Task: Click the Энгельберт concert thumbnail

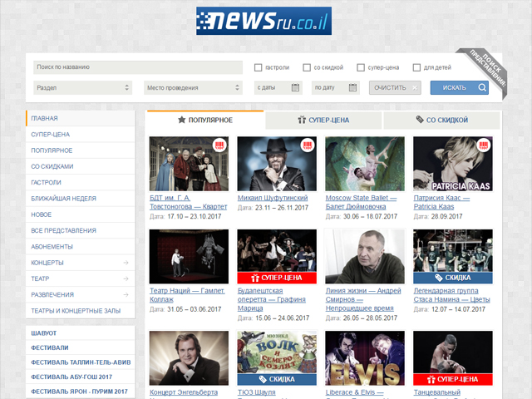Action: (x=189, y=358)
